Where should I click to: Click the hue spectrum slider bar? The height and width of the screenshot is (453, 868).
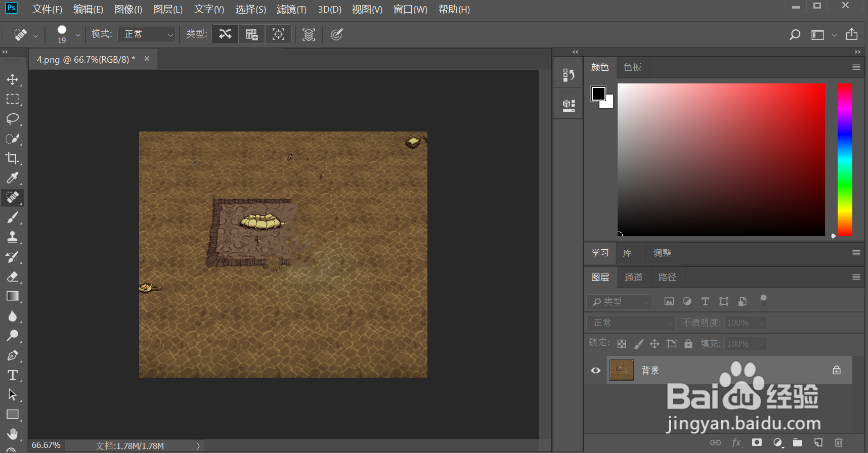(845, 160)
